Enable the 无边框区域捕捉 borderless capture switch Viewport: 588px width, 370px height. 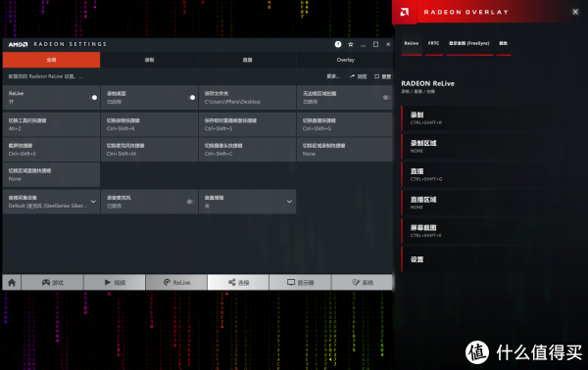pyautogui.click(x=386, y=97)
